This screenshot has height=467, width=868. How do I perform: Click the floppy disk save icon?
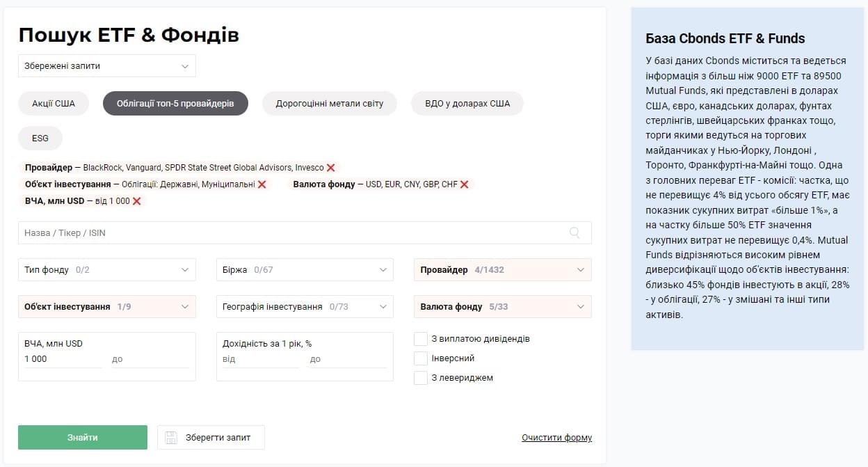(x=171, y=438)
